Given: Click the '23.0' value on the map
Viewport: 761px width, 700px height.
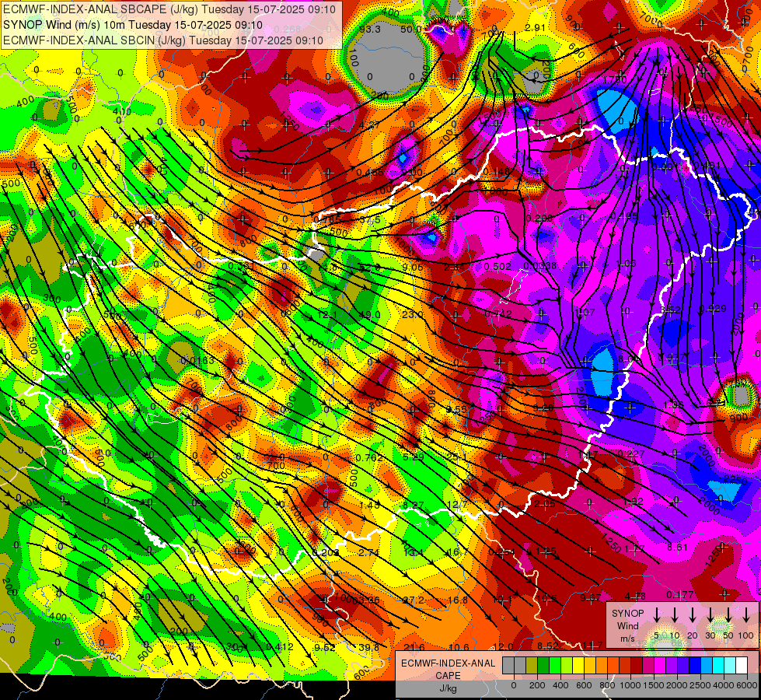Looking at the screenshot, I should point(412,314).
